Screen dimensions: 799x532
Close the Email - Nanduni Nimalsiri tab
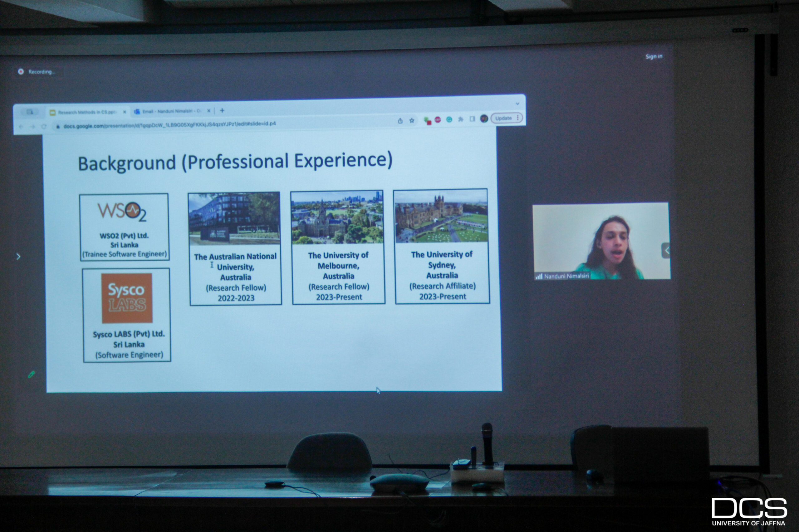[x=209, y=111]
